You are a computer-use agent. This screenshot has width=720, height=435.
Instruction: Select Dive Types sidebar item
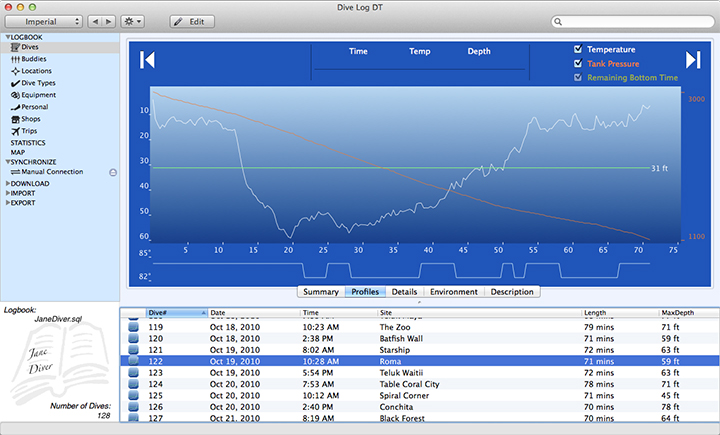point(38,83)
